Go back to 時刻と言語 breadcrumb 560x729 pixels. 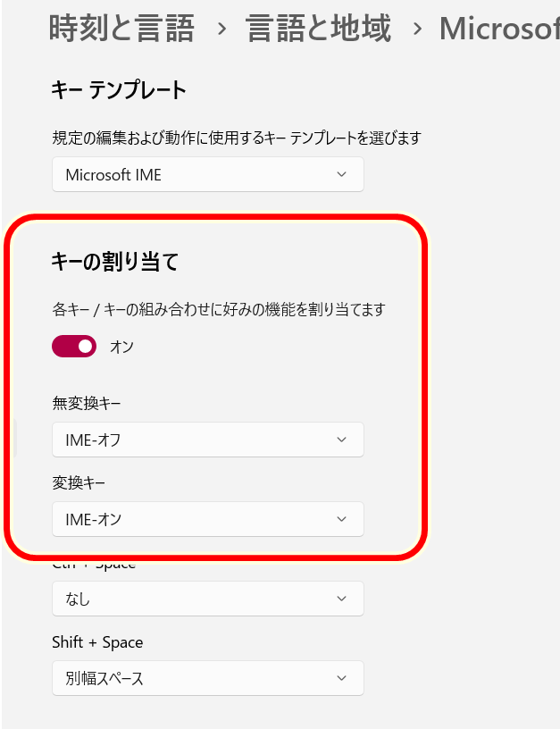point(121,29)
